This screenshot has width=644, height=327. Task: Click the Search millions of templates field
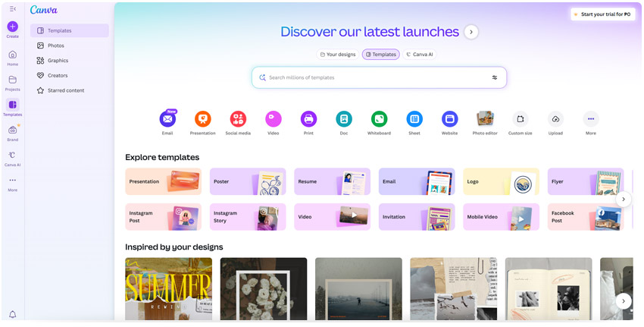(379, 77)
